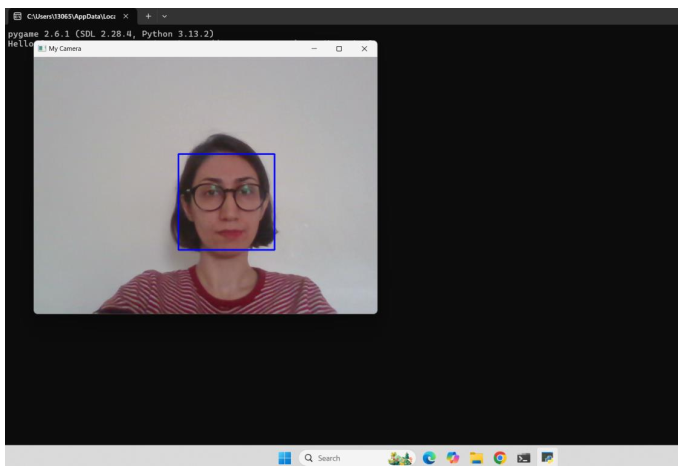Click the pygame version text in terminal
Screen dimensions: 687x473
pos(110,34)
